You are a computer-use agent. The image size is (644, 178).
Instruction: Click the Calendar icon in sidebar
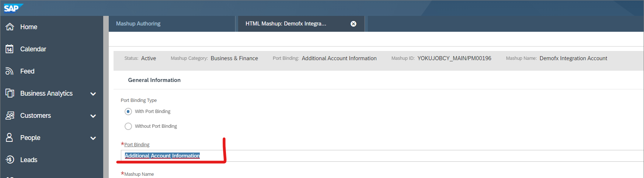click(x=10, y=49)
